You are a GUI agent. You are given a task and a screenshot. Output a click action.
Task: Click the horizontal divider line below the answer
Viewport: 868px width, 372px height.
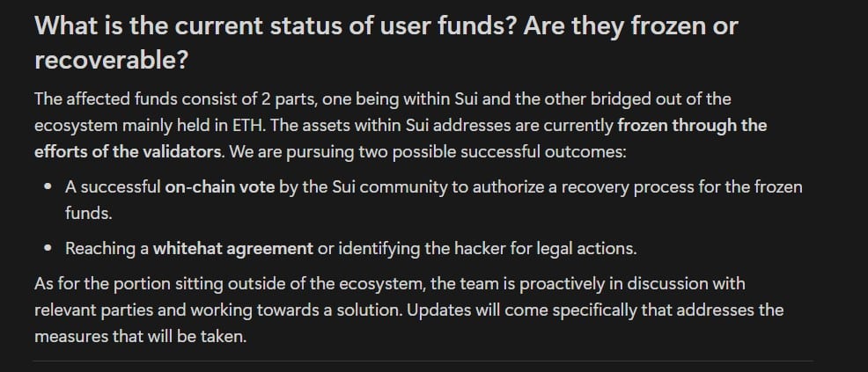pyautogui.click(x=423, y=361)
